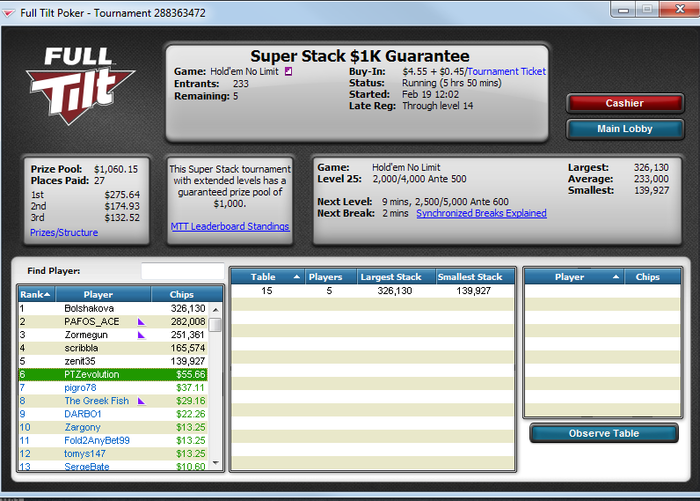Click the $275.64 first place prize
The width and height of the screenshot is (700, 501).
pos(122,195)
